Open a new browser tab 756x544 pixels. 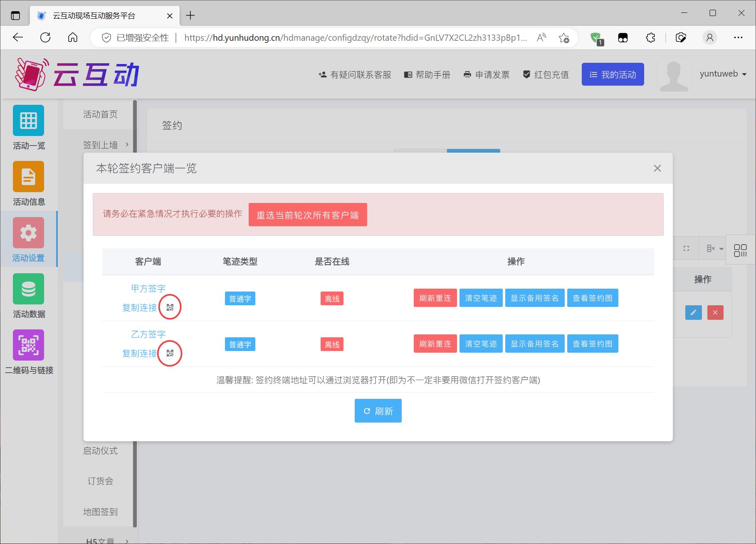190,16
